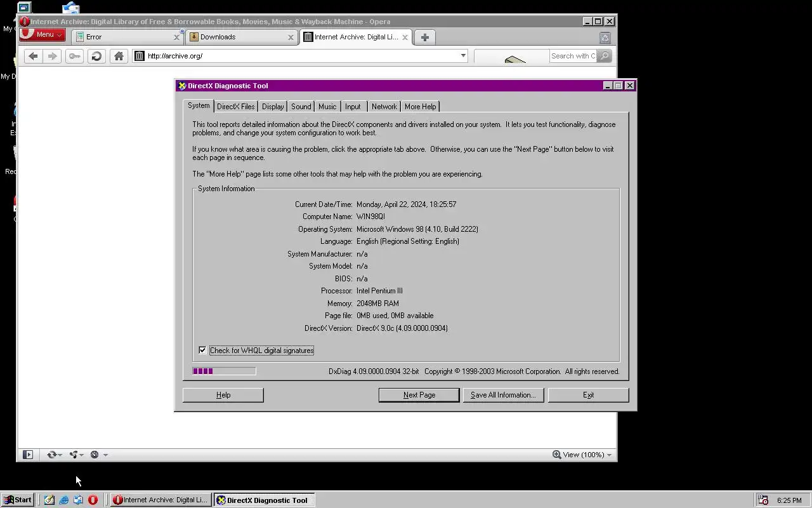Open the Opera Menu dropdown
Viewport: 812px width, 508px height.
pos(43,35)
